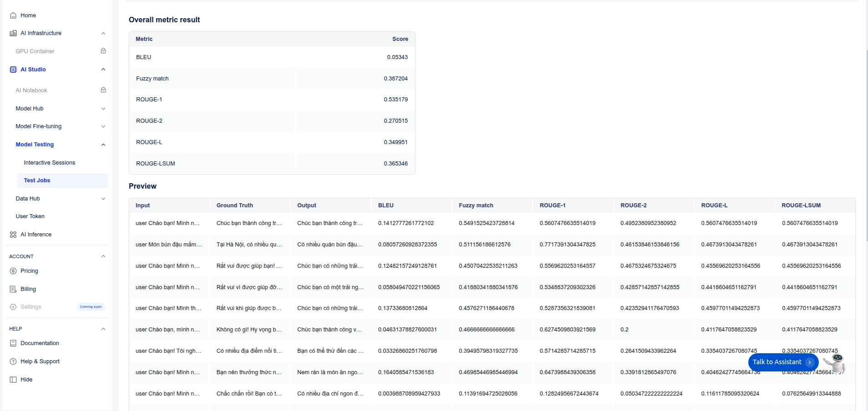The image size is (868, 411).
Task: Hide the sidebar using Hide
Action: (x=26, y=380)
